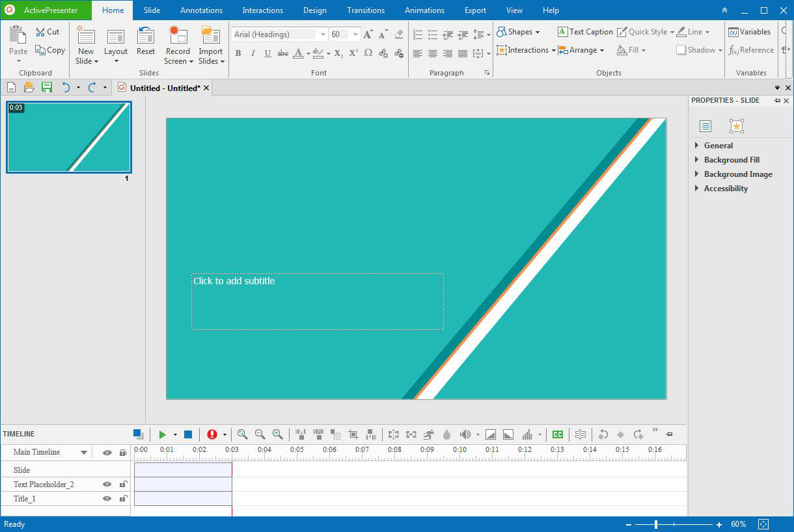Viewport: 794px width, 532px height.
Task: Open the Arrange dropdown
Action: (581, 50)
